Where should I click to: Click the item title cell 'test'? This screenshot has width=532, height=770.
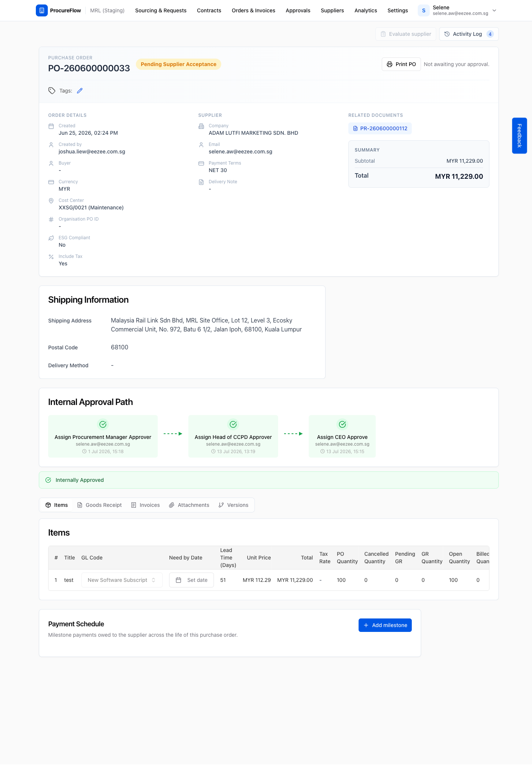tap(69, 580)
